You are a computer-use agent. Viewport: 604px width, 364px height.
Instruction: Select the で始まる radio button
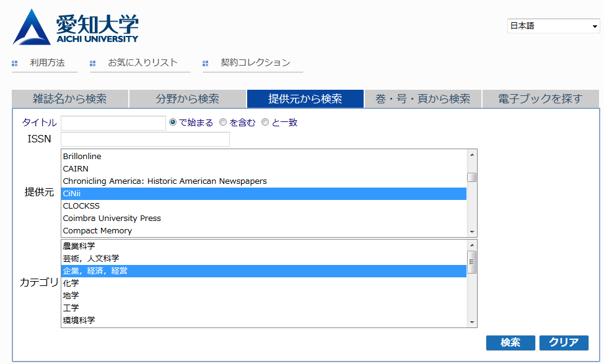[173, 122]
